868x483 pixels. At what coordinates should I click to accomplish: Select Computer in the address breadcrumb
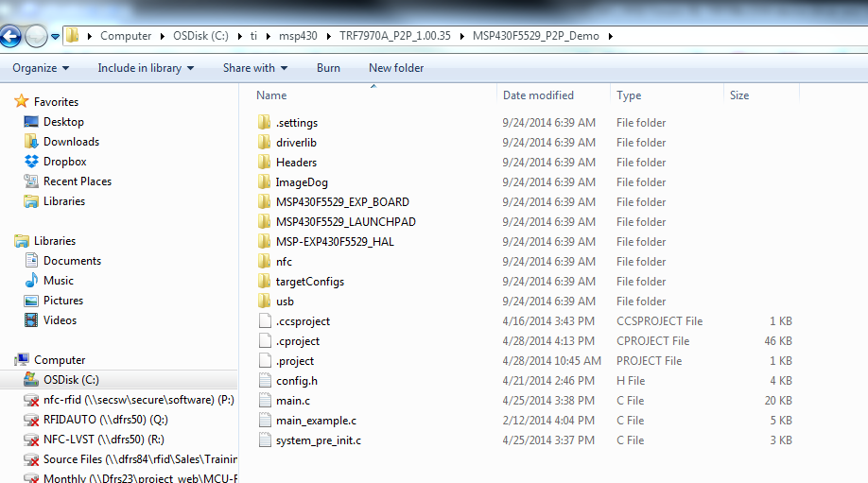[126, 36]
